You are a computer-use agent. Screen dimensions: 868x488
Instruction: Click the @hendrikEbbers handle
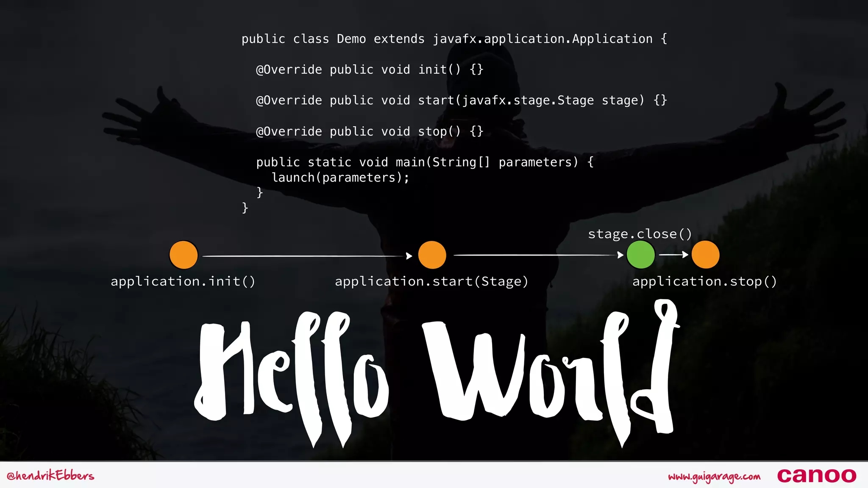point(50,475)
